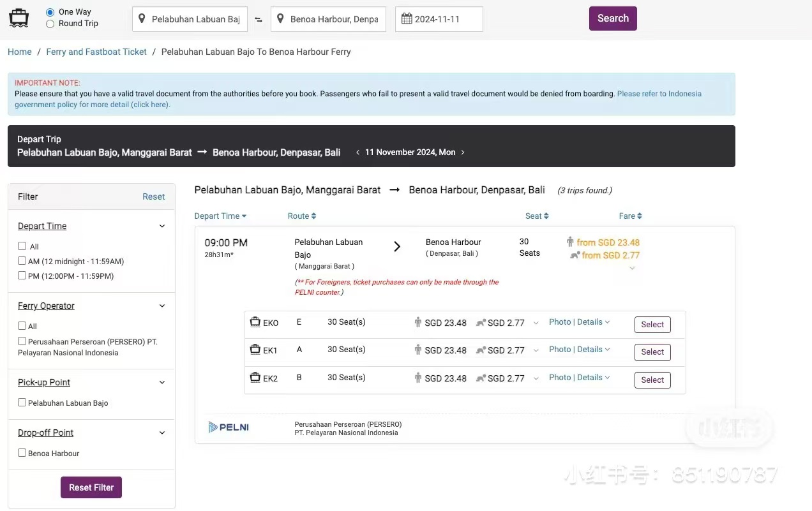
Task: Check the Pelabuhan Labuan Bajo pick-up checkbox
Action: coord(22,403)
